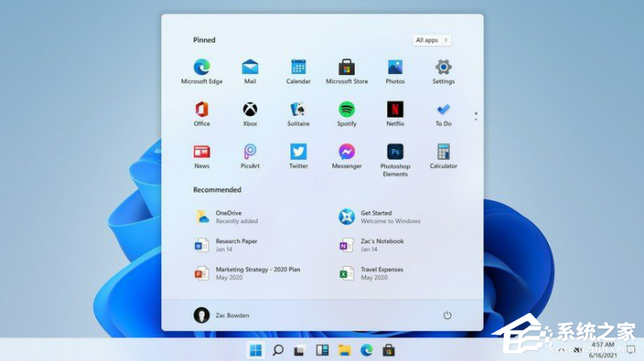Screen dimensions: 644x361
Task: Open Spotify
Action: (347, 113)
